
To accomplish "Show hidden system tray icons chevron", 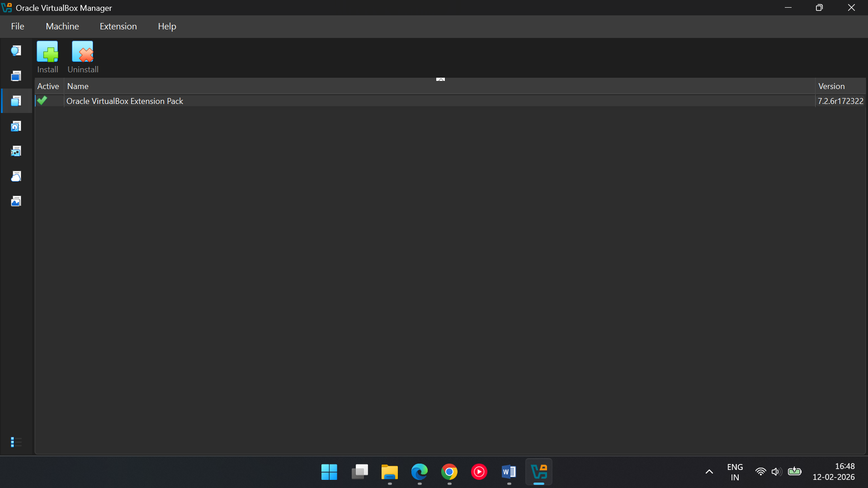I will coord(709,472).
